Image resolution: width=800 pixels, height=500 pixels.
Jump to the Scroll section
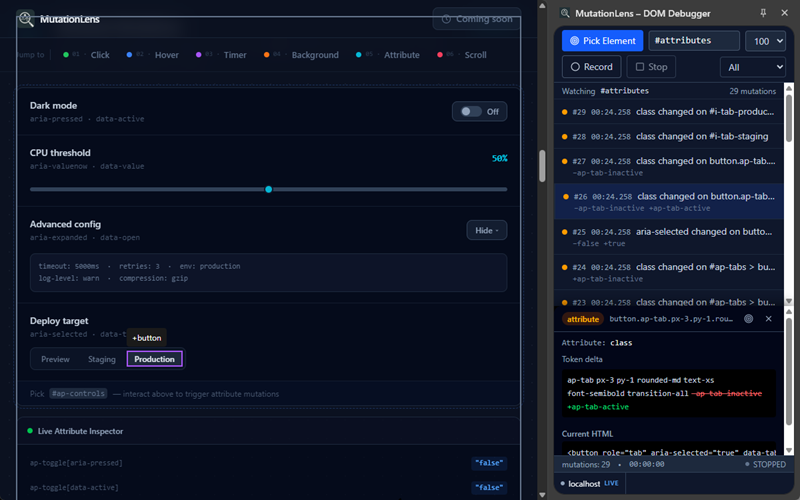[462, 55]
